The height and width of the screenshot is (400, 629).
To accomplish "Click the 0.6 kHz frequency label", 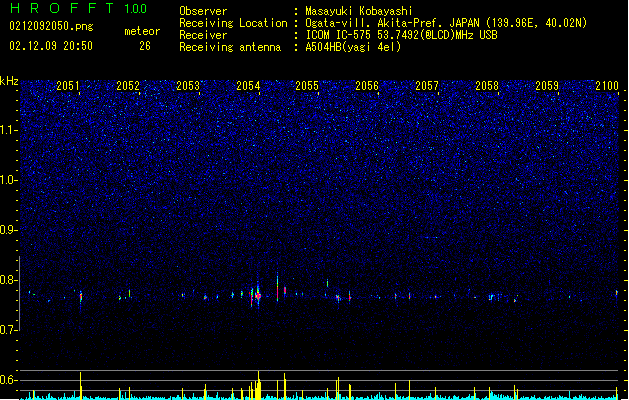I will click(x=9, y=380).
